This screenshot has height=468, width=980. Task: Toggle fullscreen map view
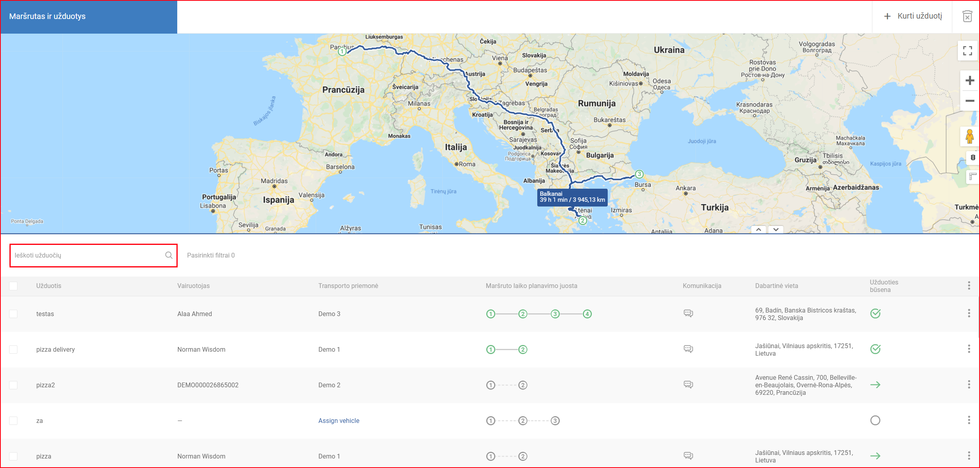pos(968,51)
